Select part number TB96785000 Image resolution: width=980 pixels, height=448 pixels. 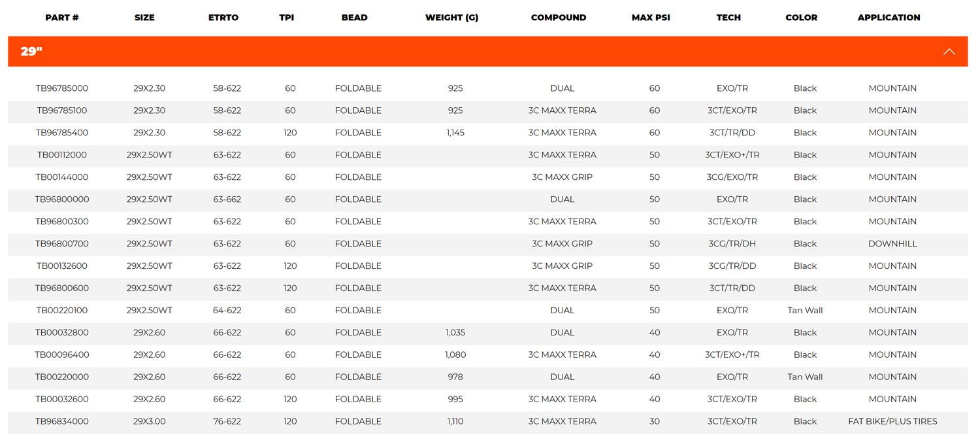click(62, 88)
